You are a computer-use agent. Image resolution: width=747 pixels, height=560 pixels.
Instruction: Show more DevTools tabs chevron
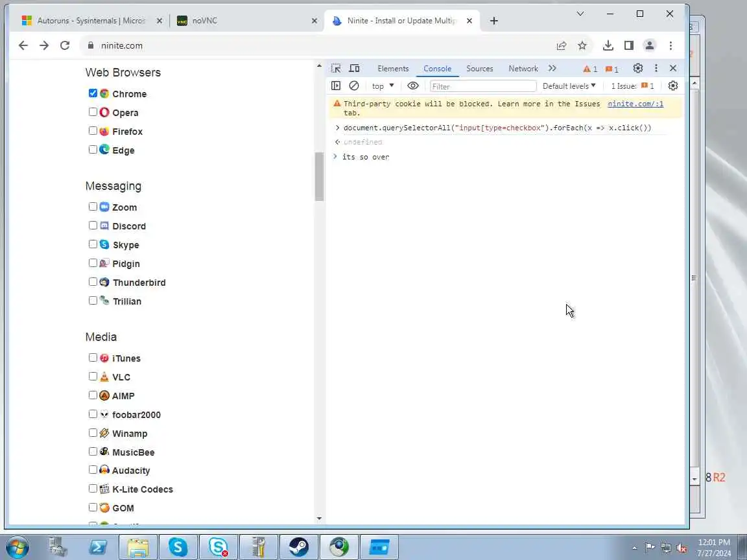(x=552, y=68)
